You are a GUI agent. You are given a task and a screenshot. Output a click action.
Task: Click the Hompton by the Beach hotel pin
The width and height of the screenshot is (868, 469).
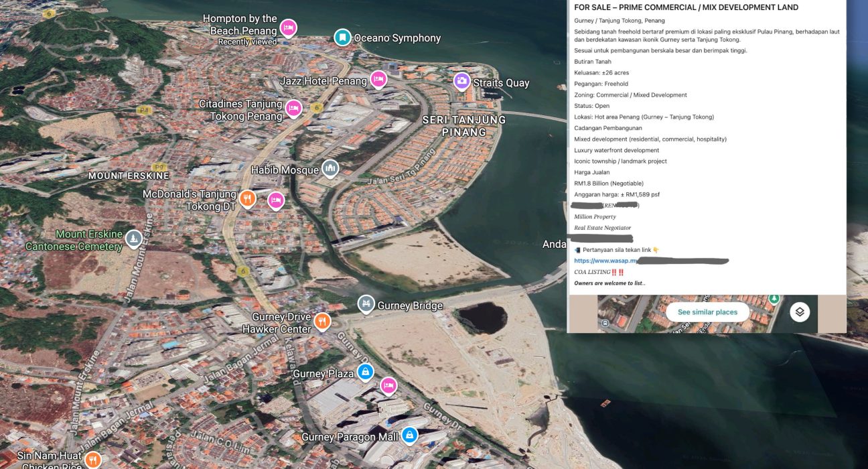click(x=288, y=27)
